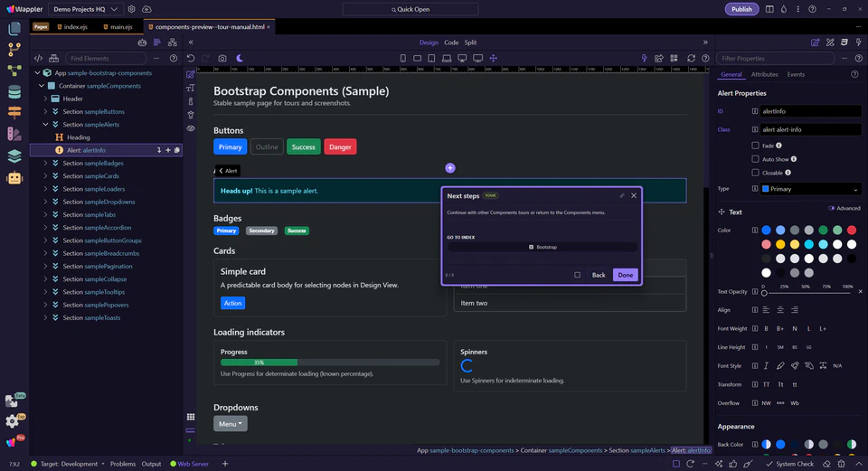Click the QR code icon in toolbar
This screenshot has width=868, height=471.
[675, 58]
